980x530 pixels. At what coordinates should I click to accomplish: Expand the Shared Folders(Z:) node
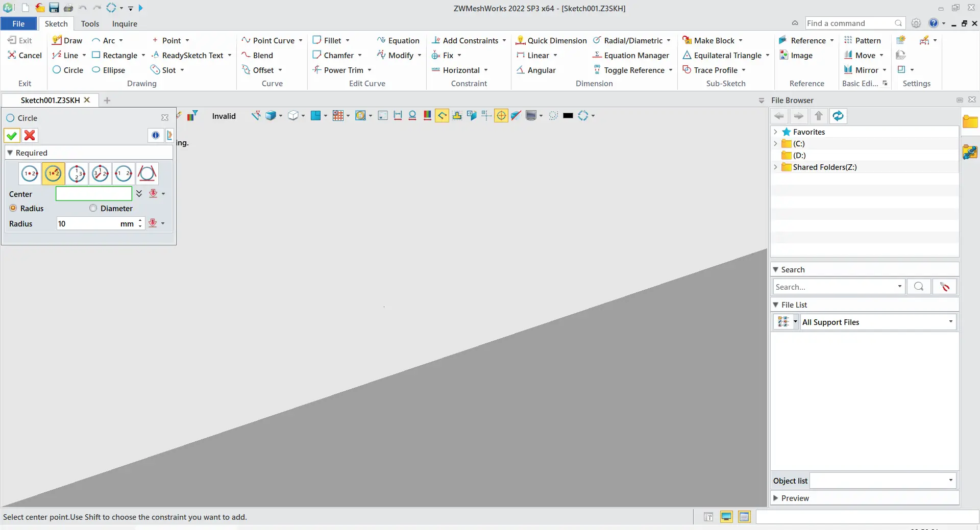pos(775,167)
